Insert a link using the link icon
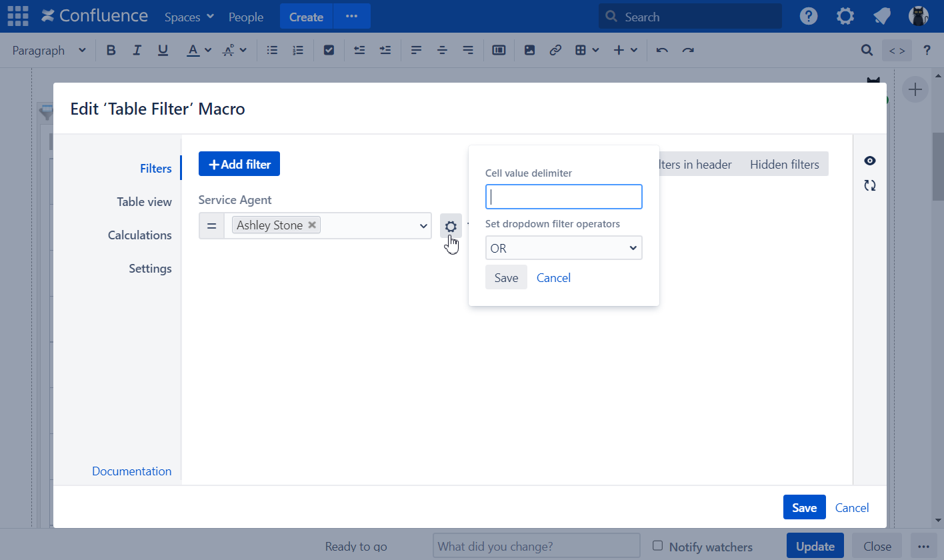 pyautogui.click(x=555, y=49)
